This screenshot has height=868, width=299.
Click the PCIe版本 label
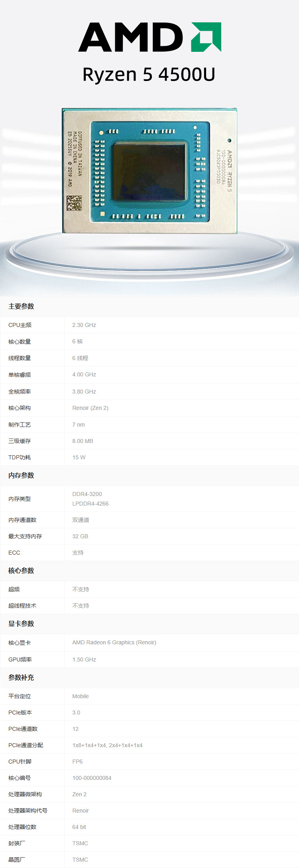coord(20,713)
